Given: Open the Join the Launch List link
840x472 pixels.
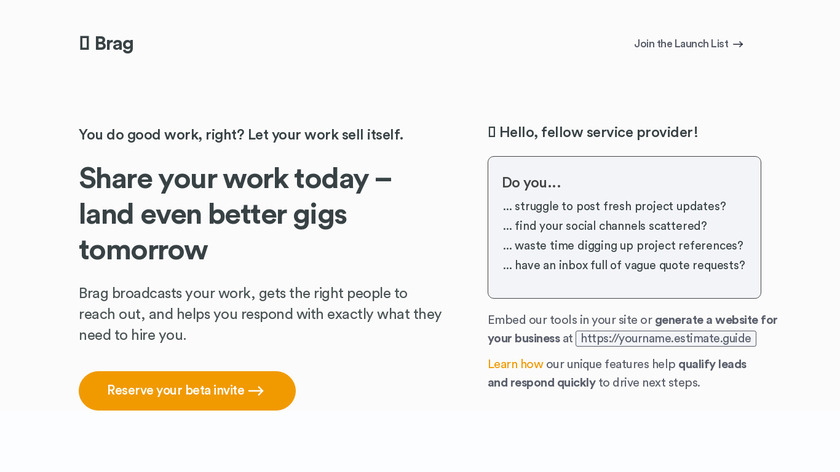Looking at the screenshot, I should (681, 44).
